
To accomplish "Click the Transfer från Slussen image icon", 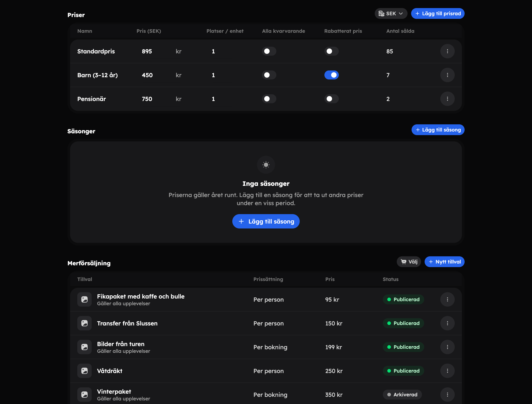I will (84, 323).
